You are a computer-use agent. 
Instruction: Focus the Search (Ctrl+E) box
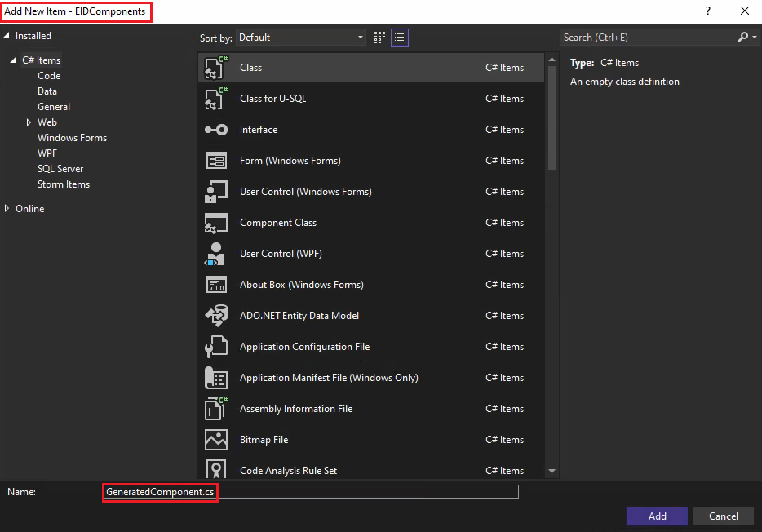(x=649, y=38)
